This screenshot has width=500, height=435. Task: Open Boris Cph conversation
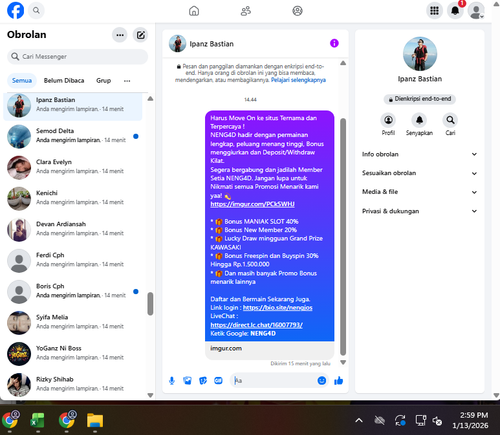tap(73, 292)
